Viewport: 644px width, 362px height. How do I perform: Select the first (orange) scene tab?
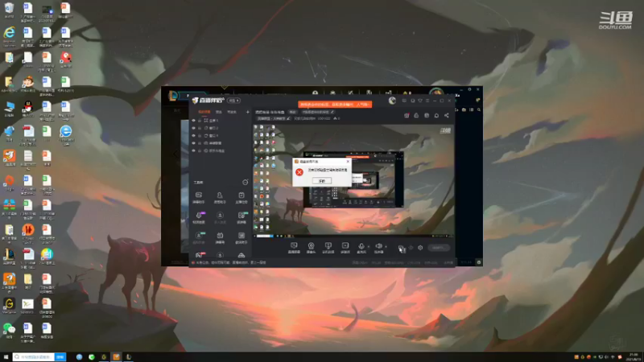click(204, 112)
